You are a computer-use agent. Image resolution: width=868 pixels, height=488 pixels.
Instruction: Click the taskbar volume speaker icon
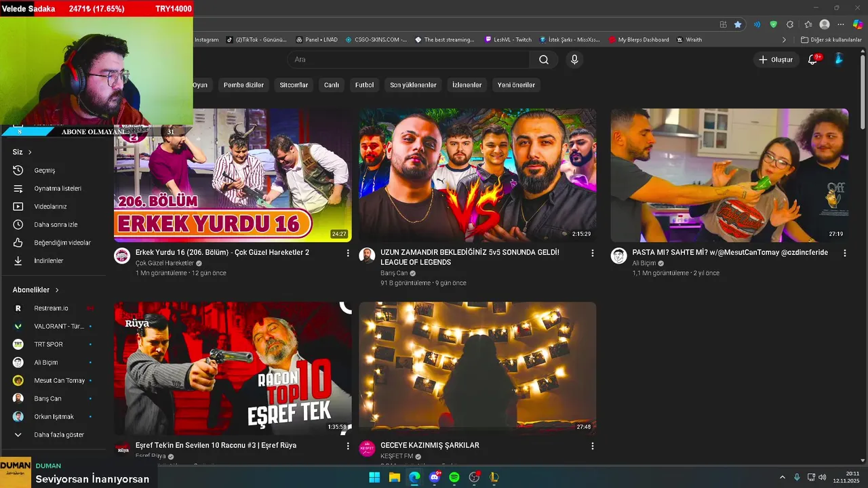823,477
